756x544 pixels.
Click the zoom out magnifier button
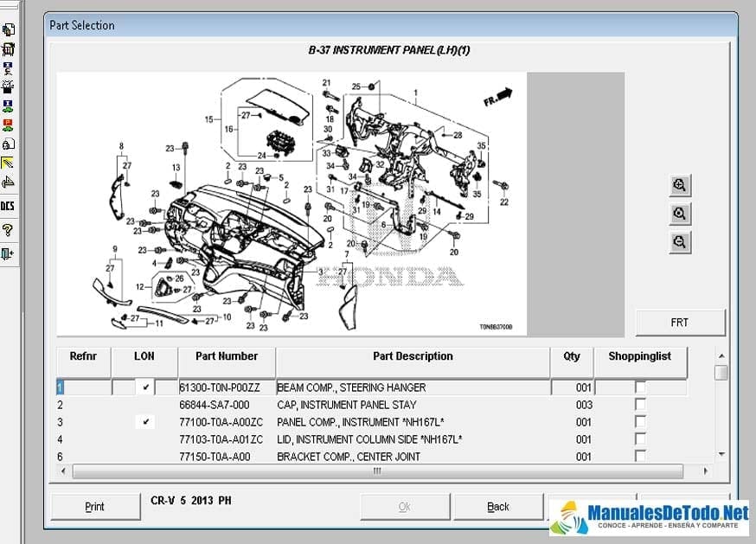tap(680, 242)
